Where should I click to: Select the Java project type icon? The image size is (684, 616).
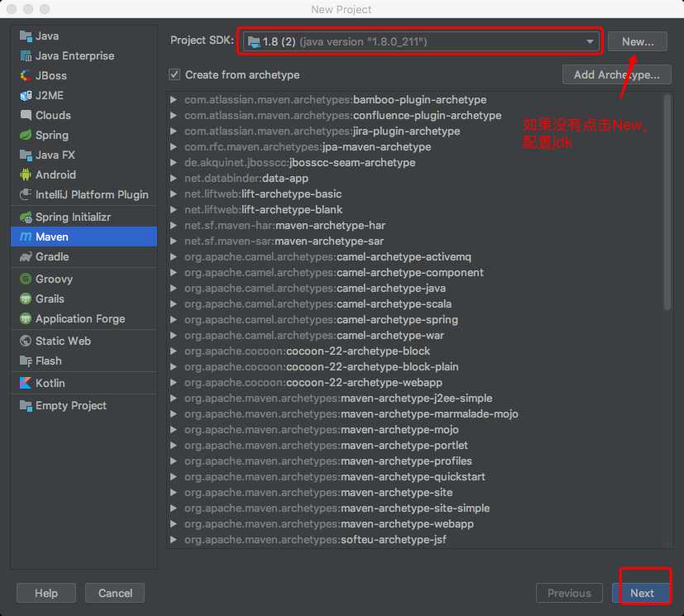pyautogui.click(x=26, y=36)
